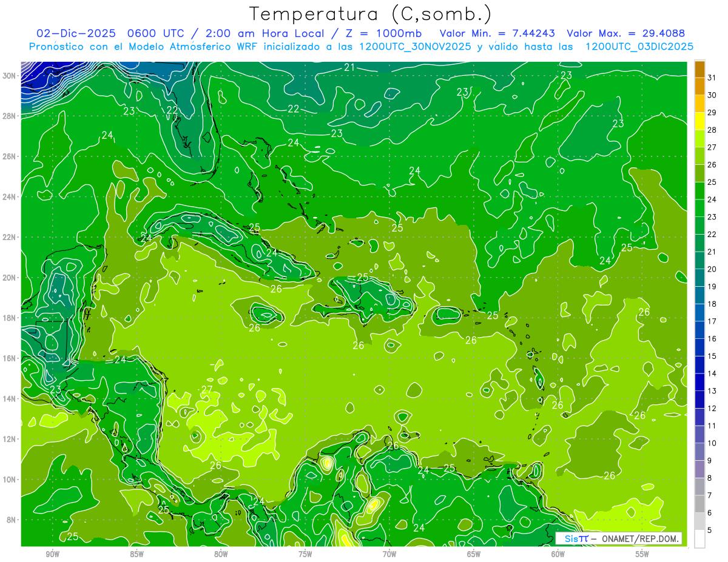728x562 pixels.
Task: Click the "26N" latitude axis label
Action: 10,156
